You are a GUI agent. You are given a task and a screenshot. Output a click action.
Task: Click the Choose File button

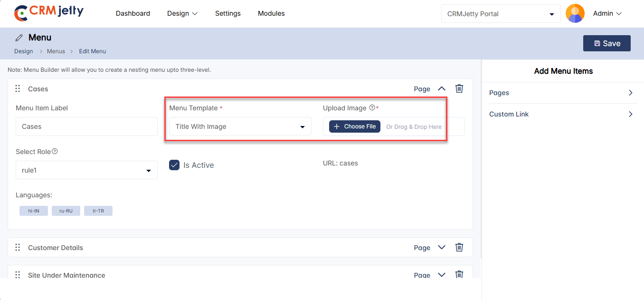click(x=355, y=126)
